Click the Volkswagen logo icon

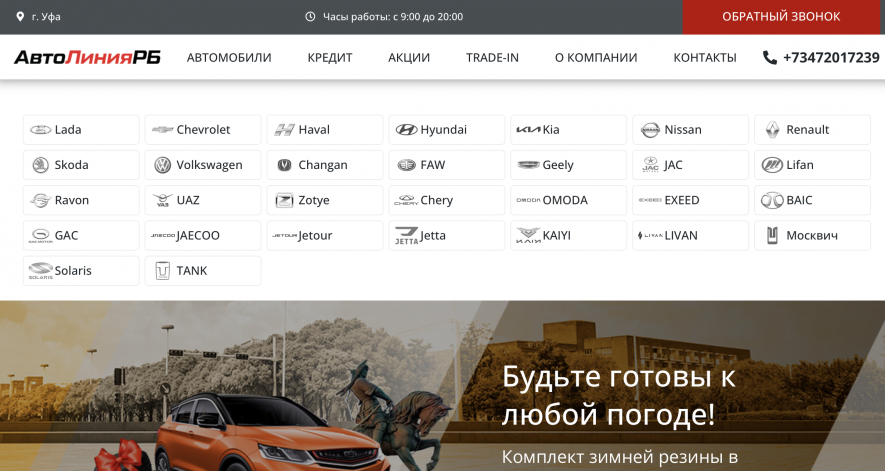point(162,165)
